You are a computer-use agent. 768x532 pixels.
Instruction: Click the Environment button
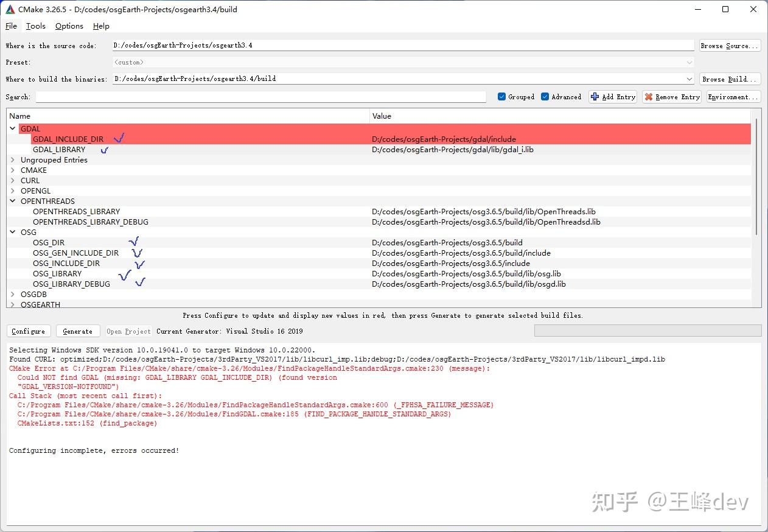pyautogui.click(x=733, y=97)
